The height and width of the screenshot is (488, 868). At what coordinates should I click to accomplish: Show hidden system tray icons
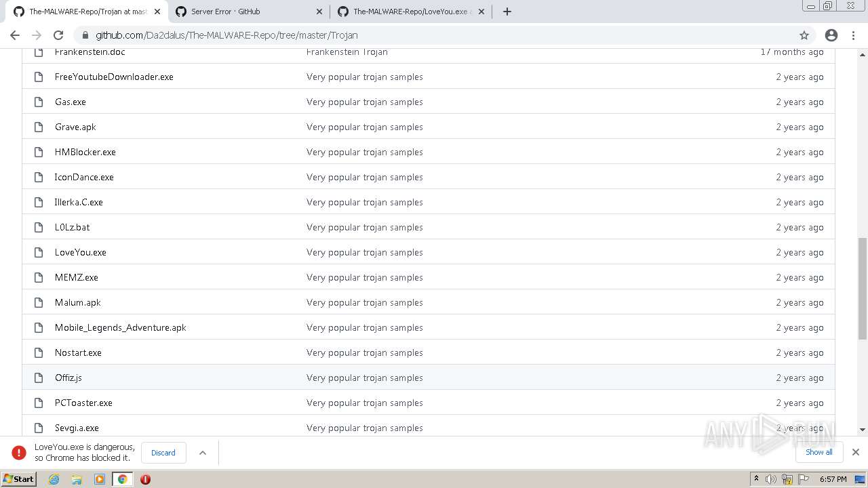coord(756,479)
